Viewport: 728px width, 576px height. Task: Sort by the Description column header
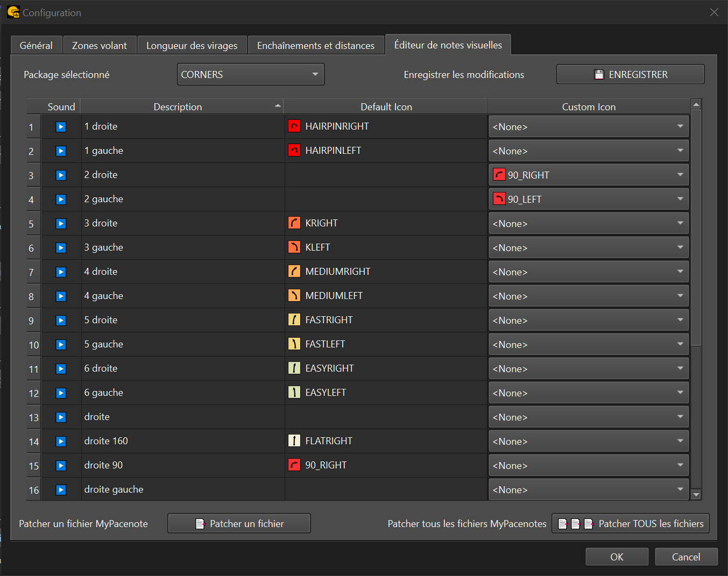pyautogui.click(x=178, y=107)
